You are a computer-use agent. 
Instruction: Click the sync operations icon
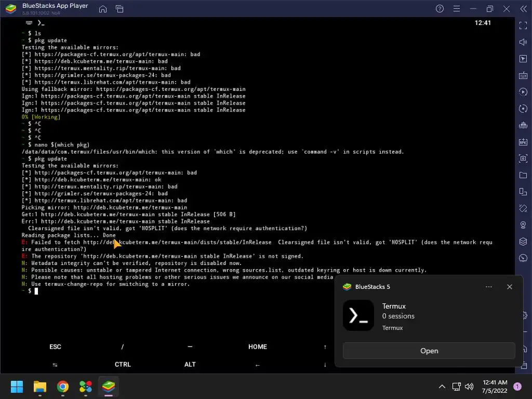[x=523, y=109]
